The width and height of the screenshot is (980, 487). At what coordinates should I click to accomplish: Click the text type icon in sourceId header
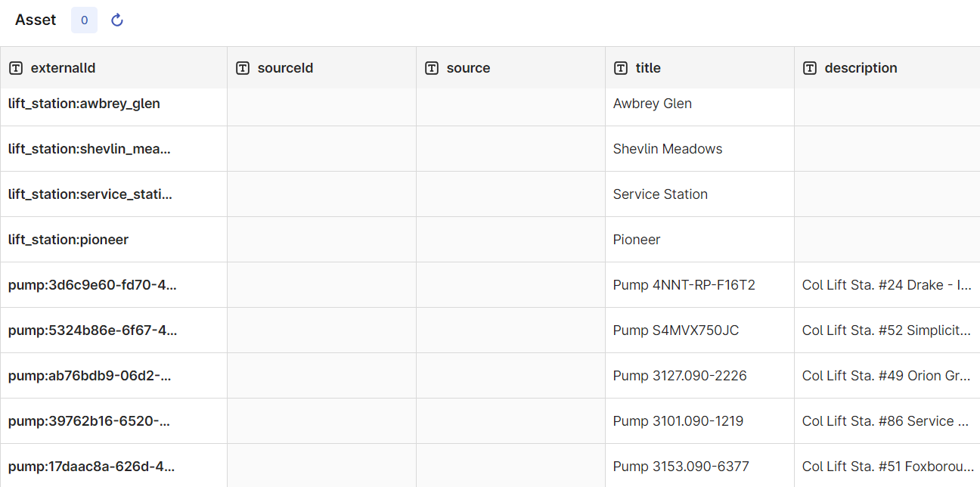[x=243, y=68]
